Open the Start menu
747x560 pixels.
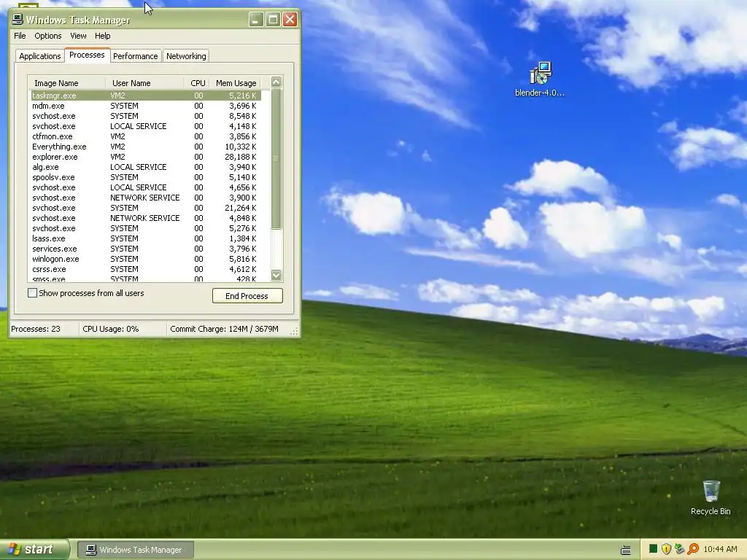tap(34, 550)
